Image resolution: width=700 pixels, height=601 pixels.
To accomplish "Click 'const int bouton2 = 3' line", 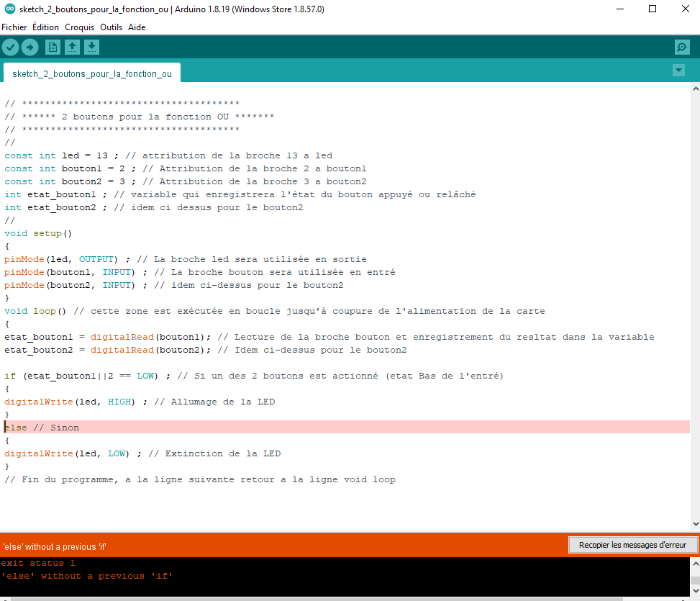I will [x=185, y=181].
